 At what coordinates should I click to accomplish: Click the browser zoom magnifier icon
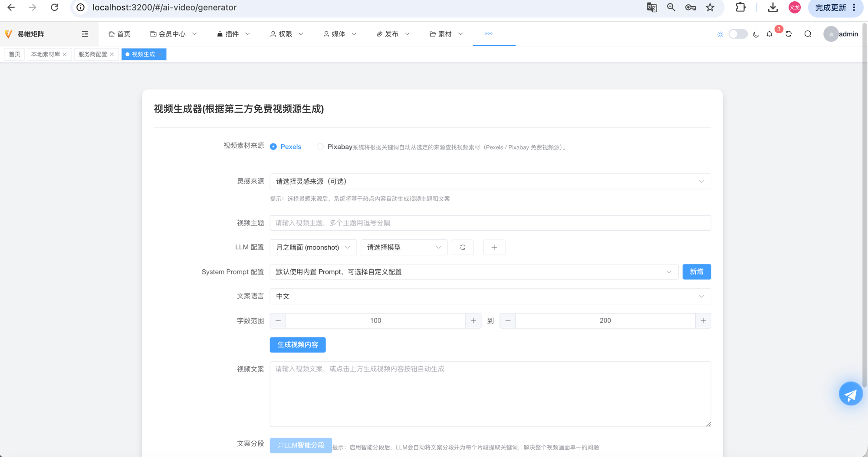click(671, 7)
